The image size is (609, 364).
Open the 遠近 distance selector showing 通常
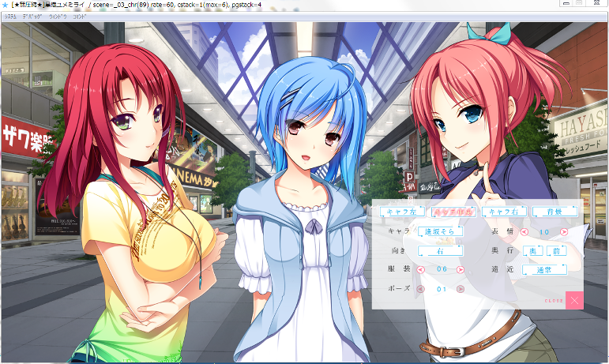click(544, 269)
